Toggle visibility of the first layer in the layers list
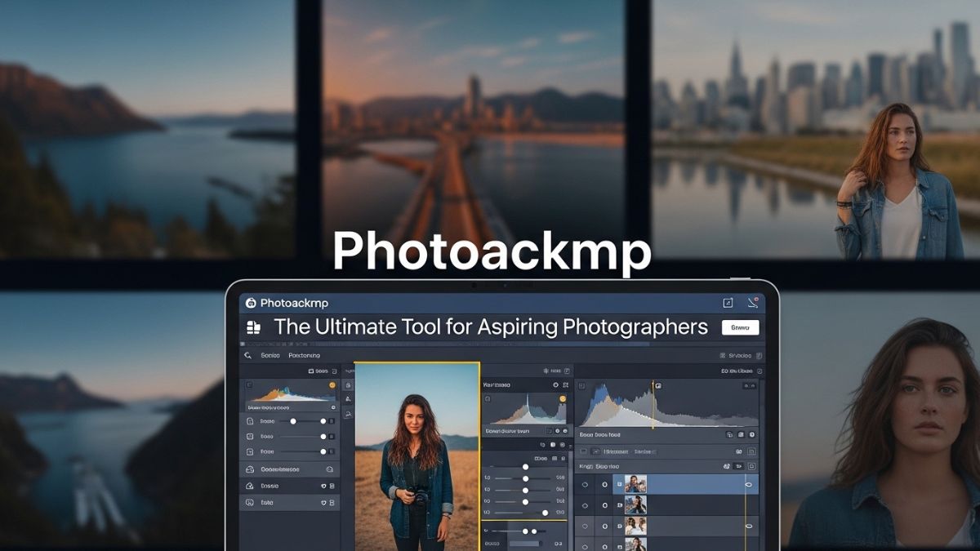 pyautogui.click(x=585, y=483)
